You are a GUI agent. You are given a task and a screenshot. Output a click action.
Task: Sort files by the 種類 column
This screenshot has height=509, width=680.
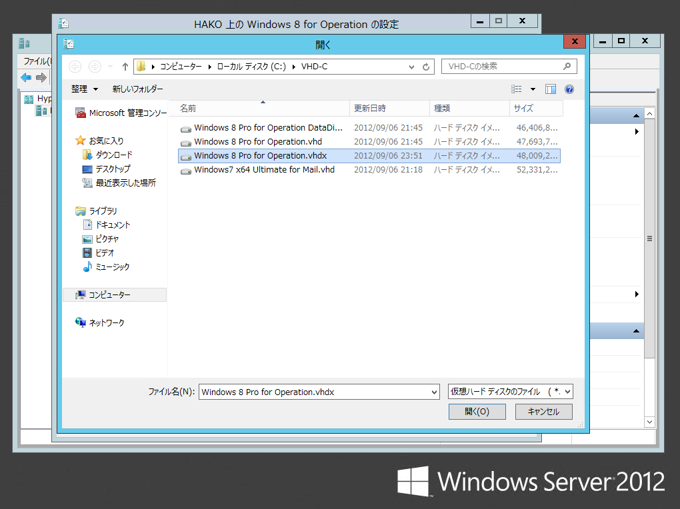click(x=469, y=108)
